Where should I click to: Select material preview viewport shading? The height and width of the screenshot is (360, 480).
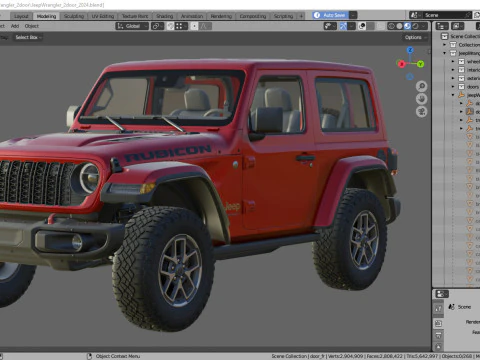[x=407, y=26]
